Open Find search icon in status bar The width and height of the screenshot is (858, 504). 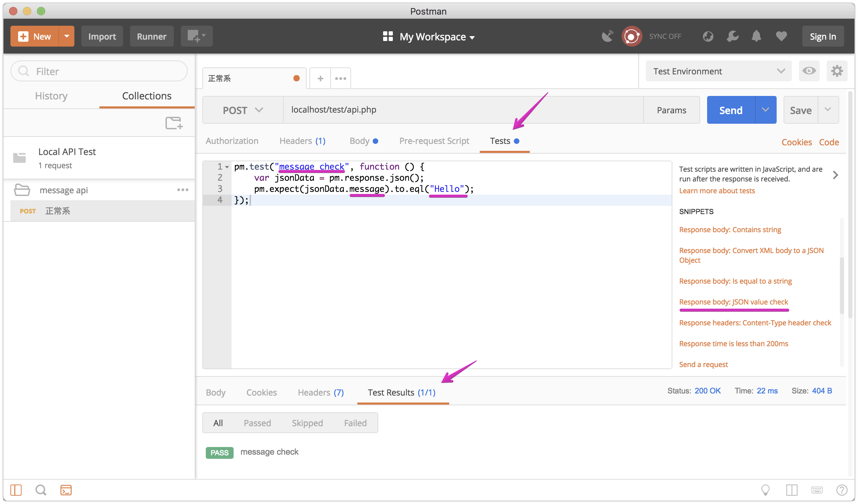pos(41,490)
